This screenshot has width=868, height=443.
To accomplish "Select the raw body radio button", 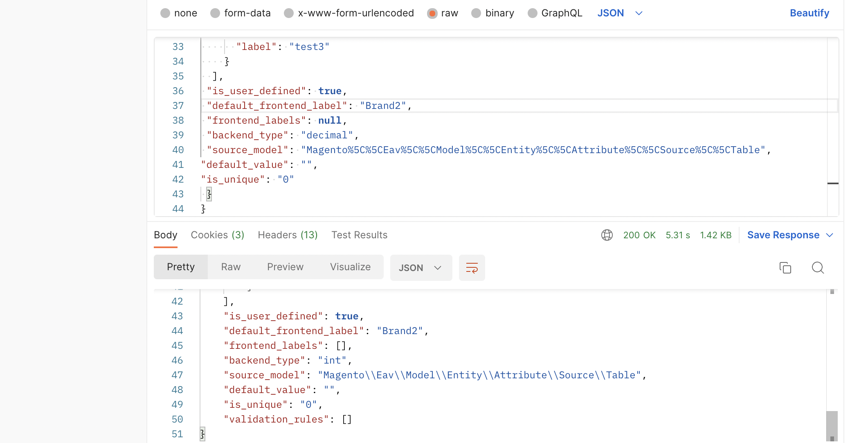I will [432, 13].
